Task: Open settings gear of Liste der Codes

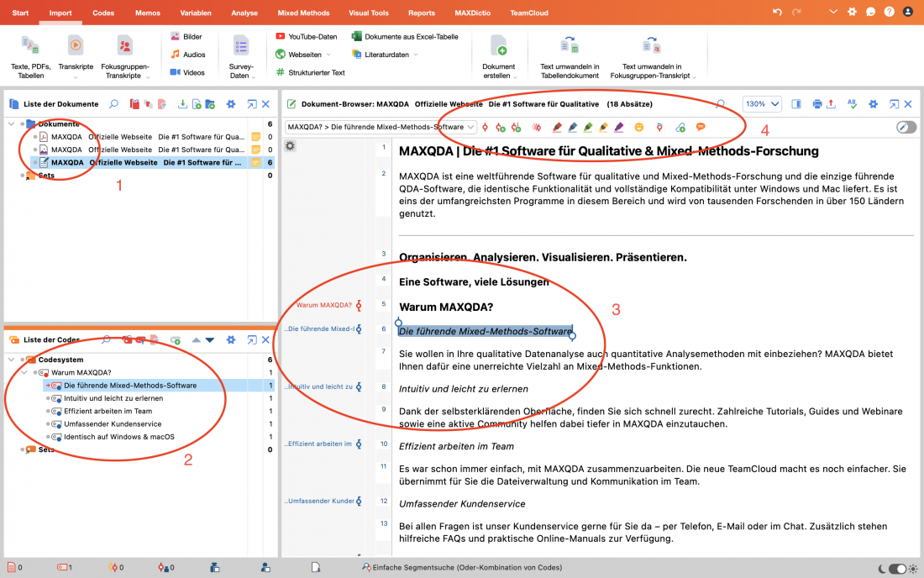Action: [x=231, y=339]
